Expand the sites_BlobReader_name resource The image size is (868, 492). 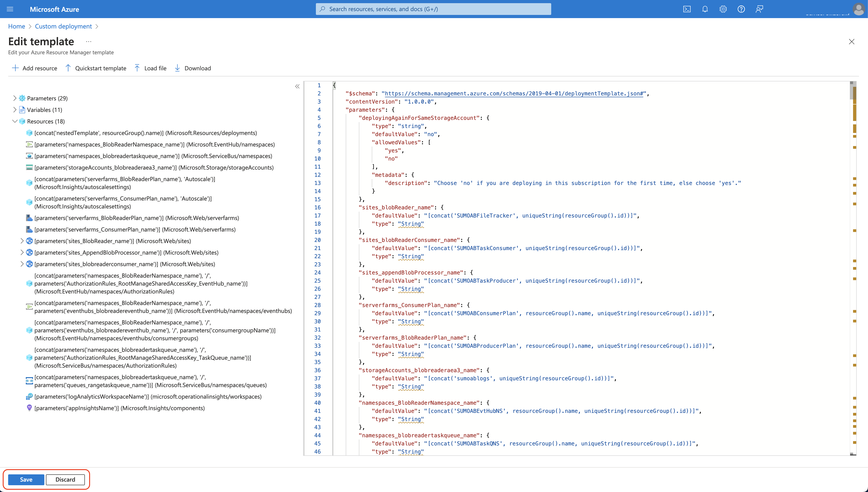[22, 241]
